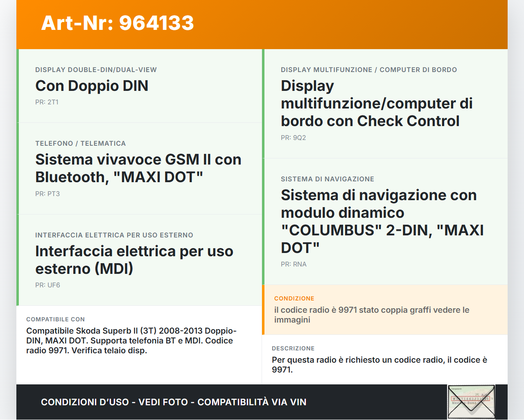Click the PR: UF6 code label
Screen dimensions: 524x420
pos(47,285)
